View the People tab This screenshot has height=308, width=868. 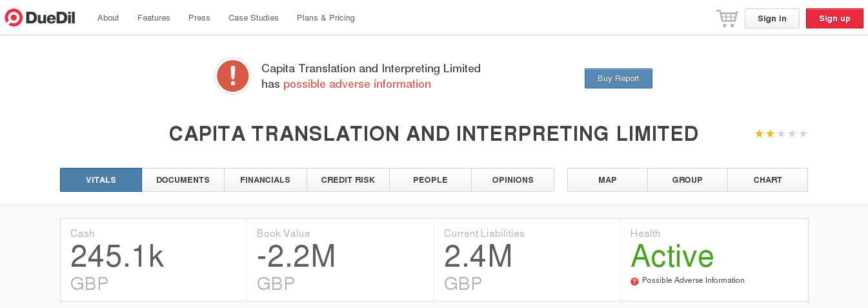[x=430, y=180]
